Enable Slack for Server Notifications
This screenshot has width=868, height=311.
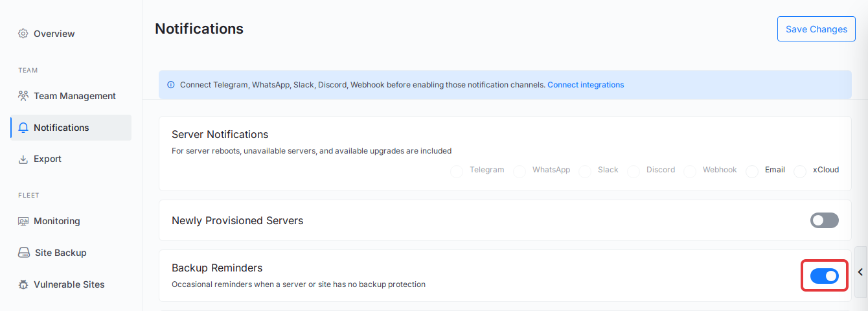click(x=585, y=171)
